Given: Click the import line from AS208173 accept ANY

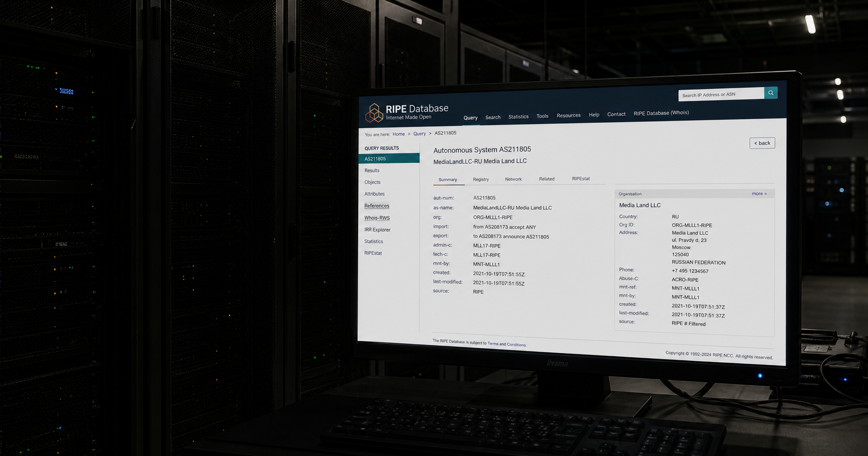Looking at the screenshot, I should [504, 227].
